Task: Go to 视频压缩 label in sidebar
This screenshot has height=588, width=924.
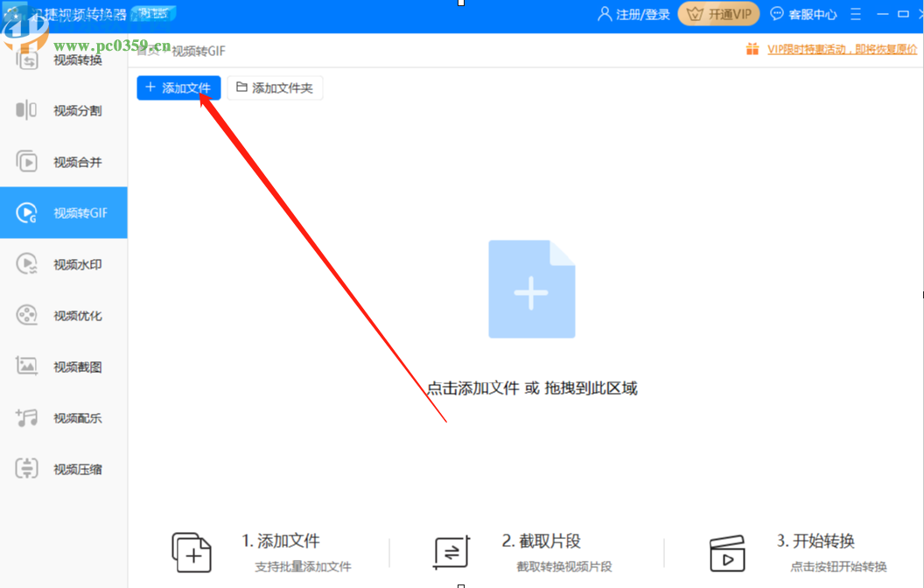Action: tap(78, 469)
